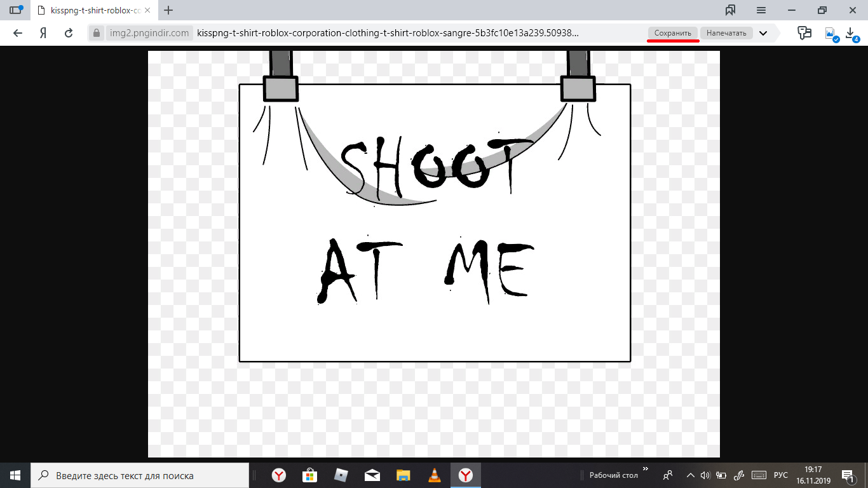Open a new browser tab
The width and height of the screenshot is (868, 488).
click(168, 10)
